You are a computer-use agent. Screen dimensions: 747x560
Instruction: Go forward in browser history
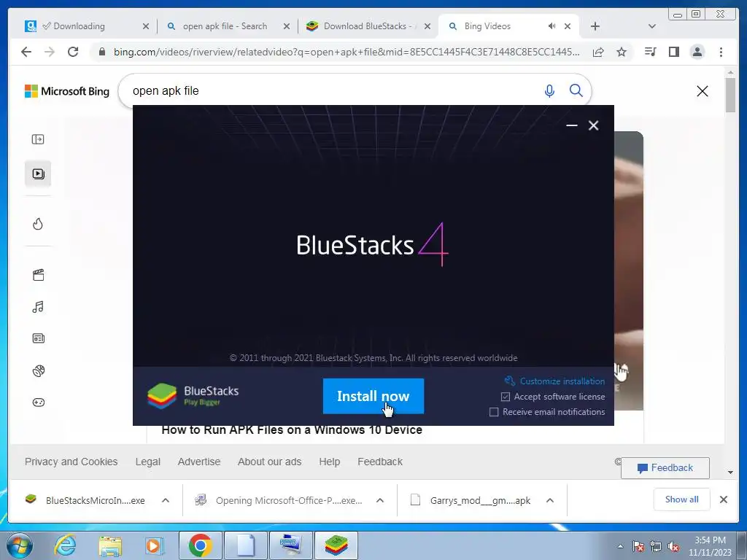pyautogui.click(x=50, y=52)
